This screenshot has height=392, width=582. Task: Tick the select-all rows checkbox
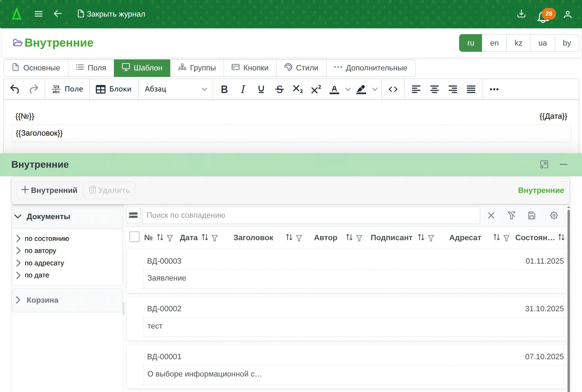point(134,237)
